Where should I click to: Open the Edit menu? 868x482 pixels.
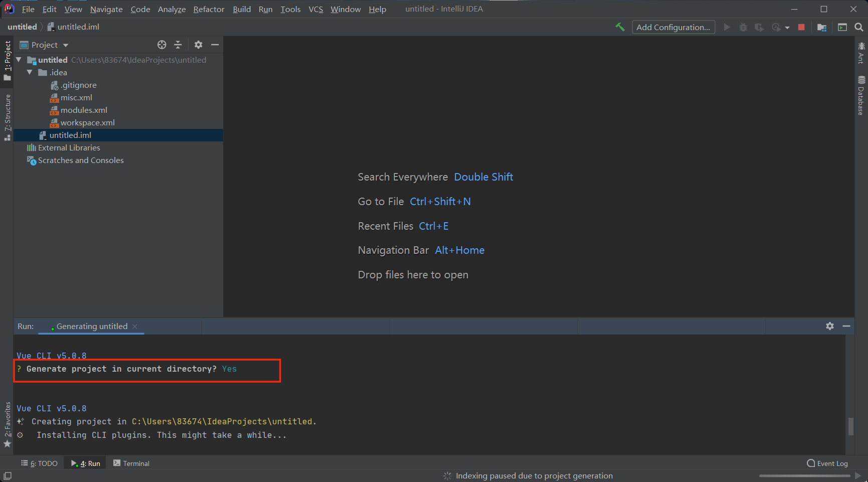point(49,9)
